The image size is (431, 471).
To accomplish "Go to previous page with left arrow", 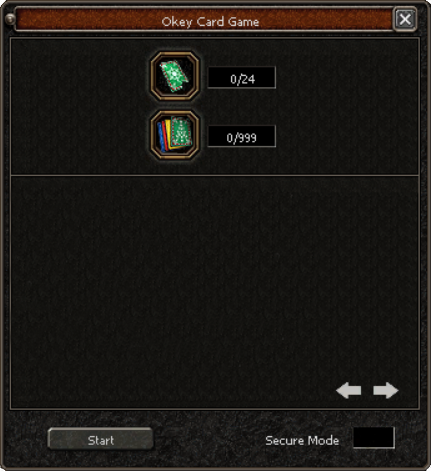I will pyautogui.click(x=348, y=390).
